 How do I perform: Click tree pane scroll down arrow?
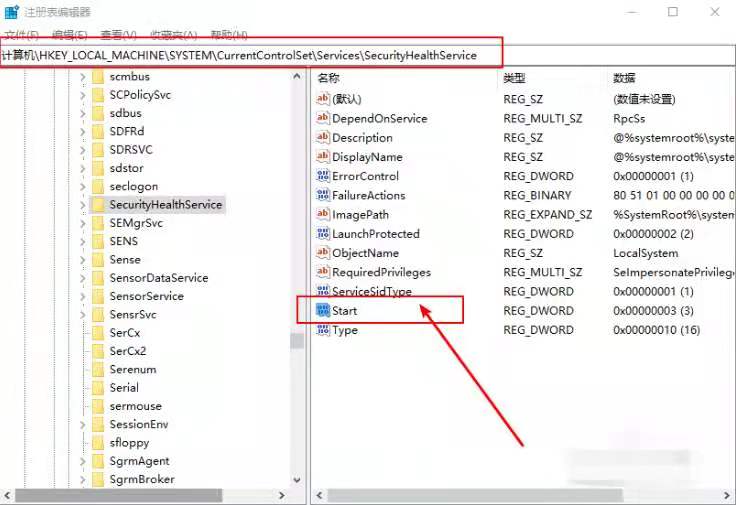(297, 480)
